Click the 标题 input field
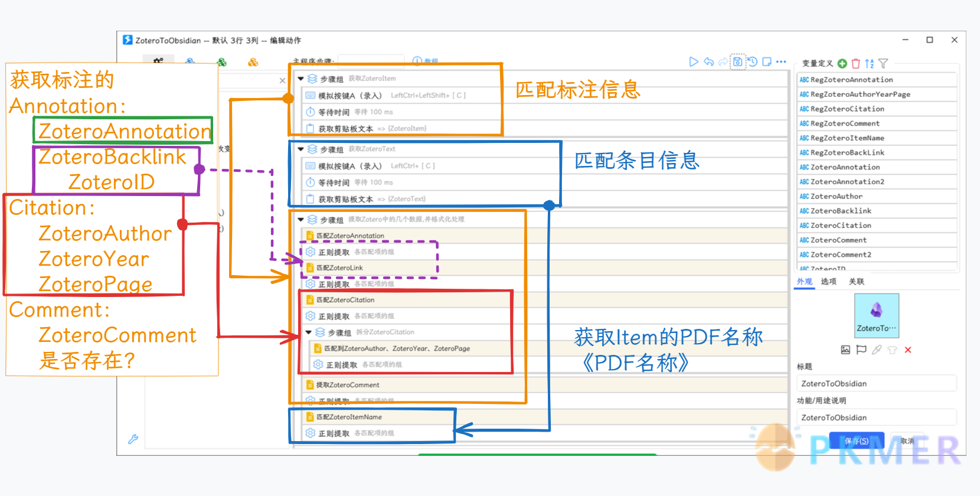The height and width of the screenshot is (496, 980). click(876, 384)
